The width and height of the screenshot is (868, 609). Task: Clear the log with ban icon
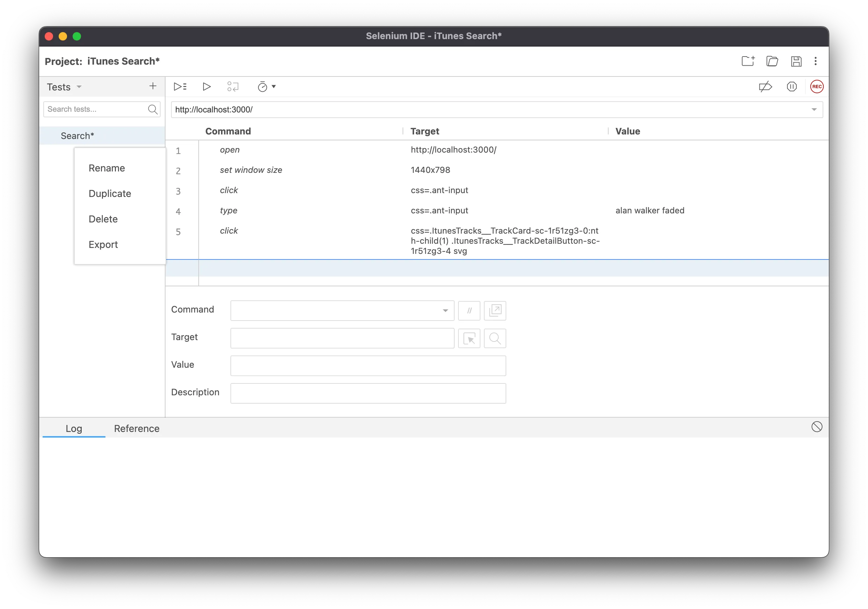817,427
